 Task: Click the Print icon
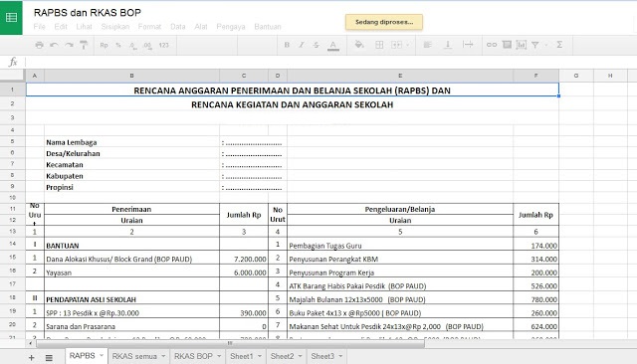coord(40,45)
